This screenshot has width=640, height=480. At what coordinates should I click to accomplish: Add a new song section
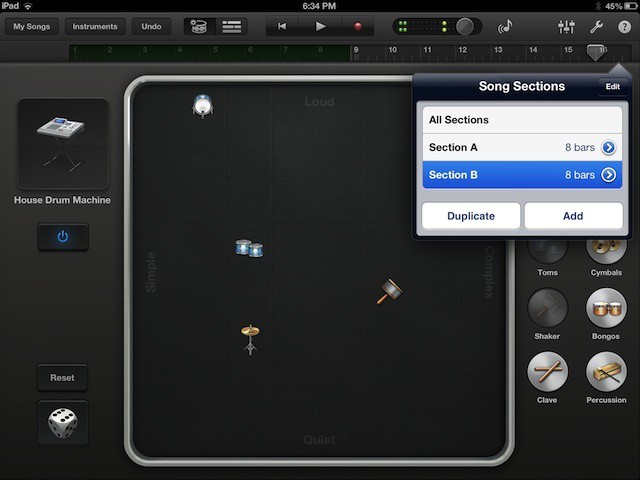point(573,216)
